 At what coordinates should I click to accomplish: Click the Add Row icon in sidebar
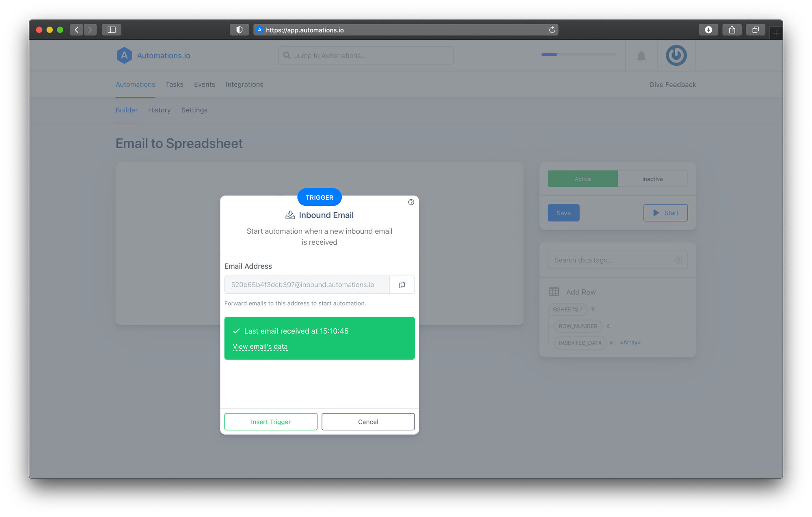(553, 292)
